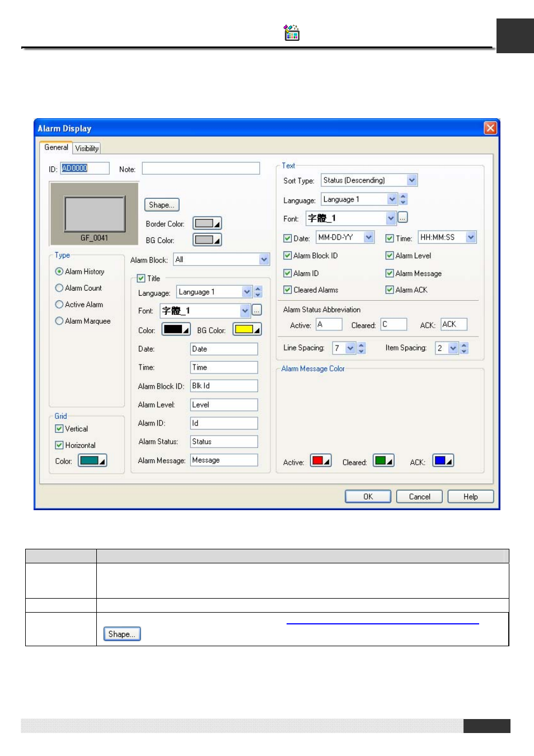Open the Cleared alarm message green color picker
The image size is (534, 756).
click(x=383, y=460)
